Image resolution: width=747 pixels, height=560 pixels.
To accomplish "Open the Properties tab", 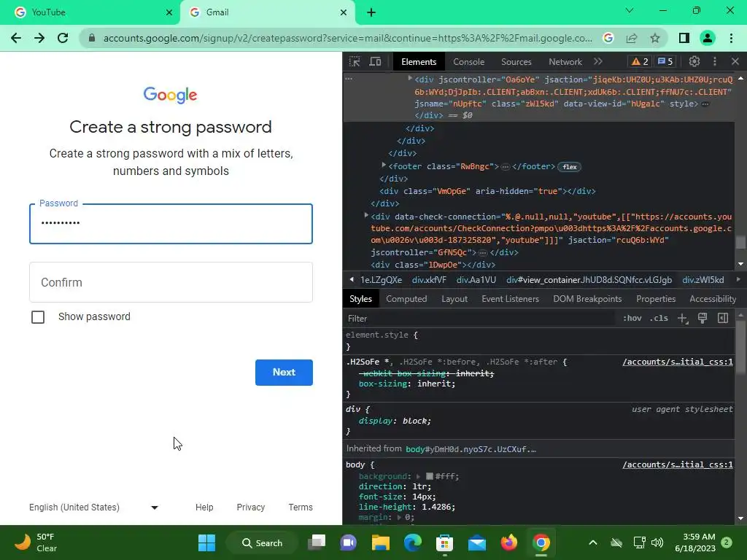I will (x=656, y=299).
